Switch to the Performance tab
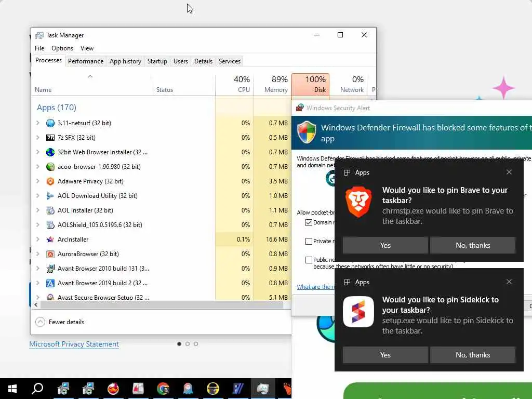532x399 pixels. tap(86, 61)
